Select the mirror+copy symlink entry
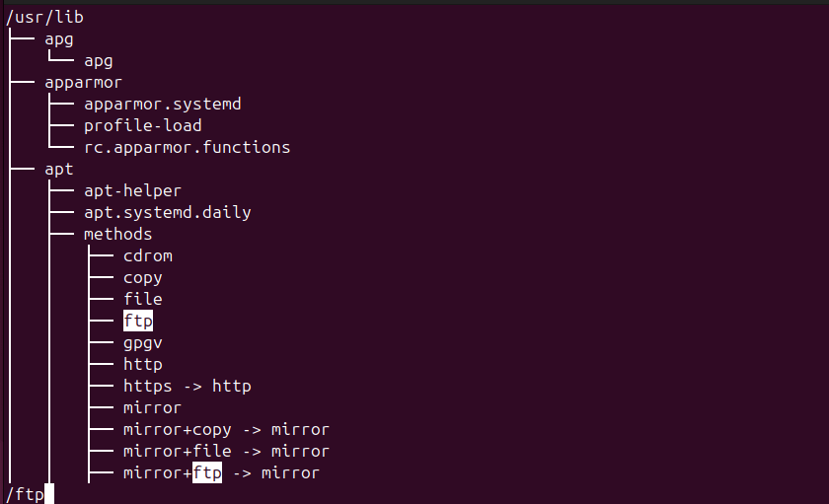 click(x=177, y=429)
